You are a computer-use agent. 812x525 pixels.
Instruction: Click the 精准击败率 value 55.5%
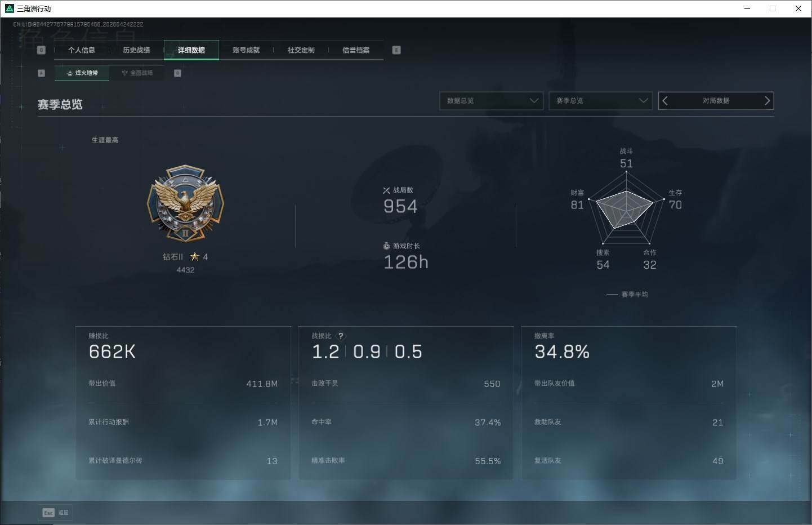[488, 461]
